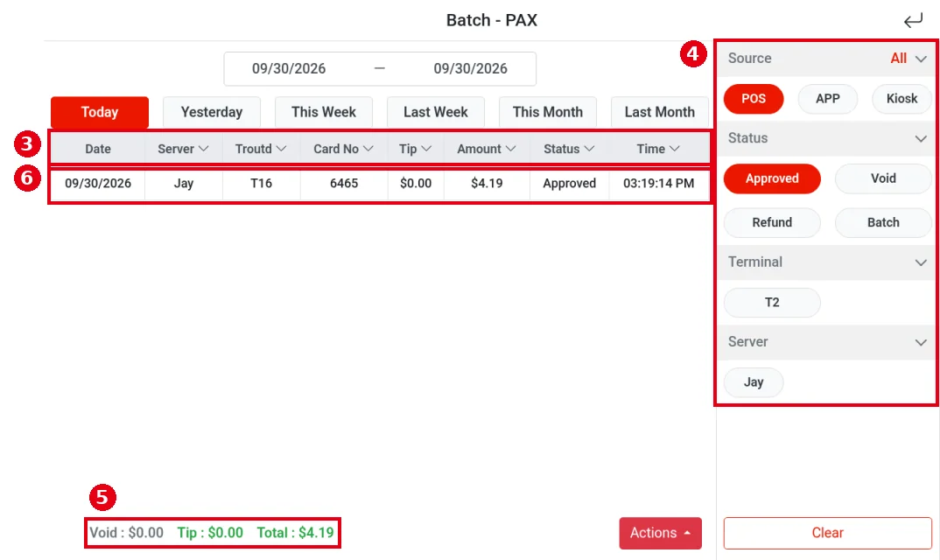Collapse the Source filter section chevron
Screen dimensions: 940x560
921,59
